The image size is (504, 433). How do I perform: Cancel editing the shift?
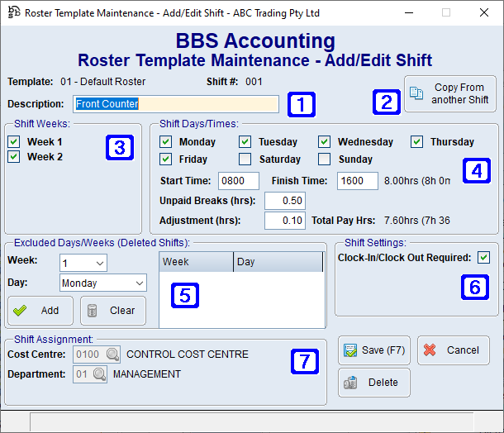tap(453, 350)
